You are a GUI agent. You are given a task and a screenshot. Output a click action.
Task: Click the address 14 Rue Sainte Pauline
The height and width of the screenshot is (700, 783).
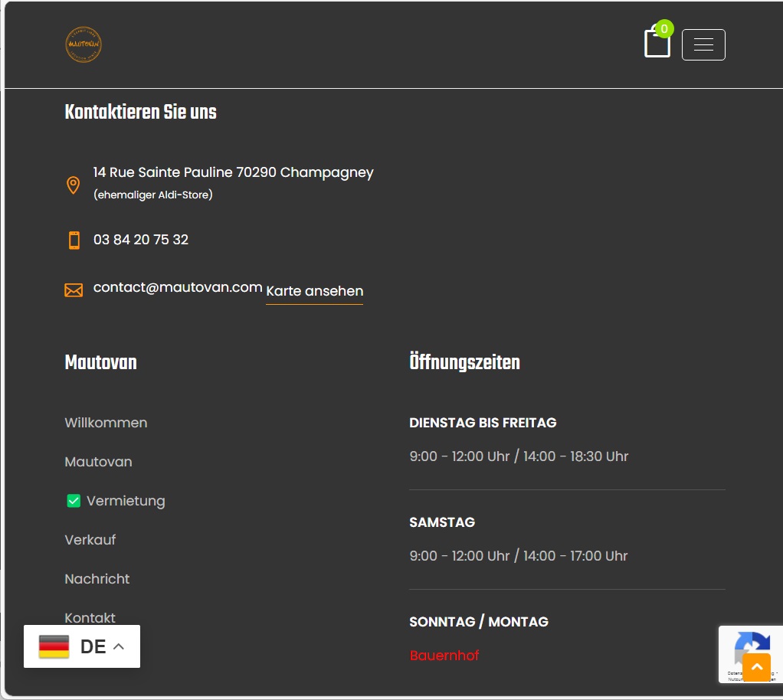coord(233,172)
